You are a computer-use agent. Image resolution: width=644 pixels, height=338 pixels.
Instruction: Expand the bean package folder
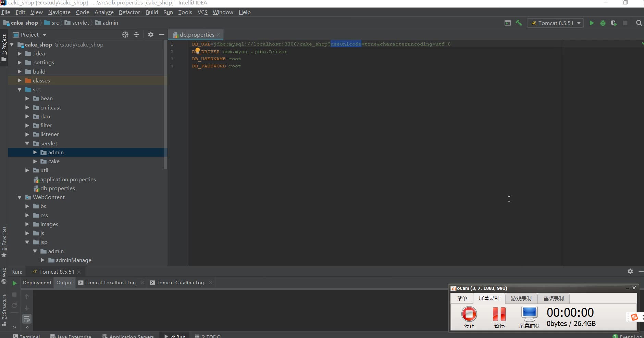[27, 99]
